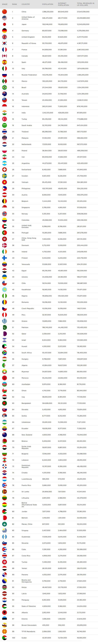The image size is (98, 644).
Task: Select the Sudan flag image
Action: 4,638
